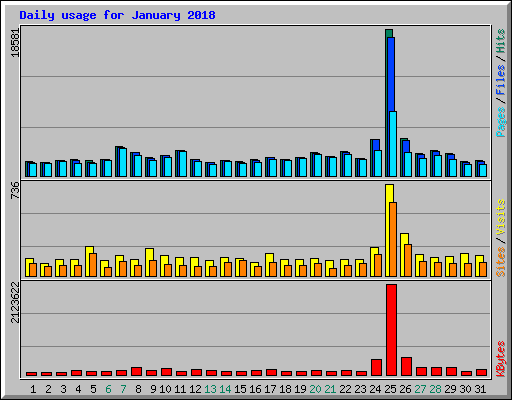Click the green weekend day 6 label
This screenshot has height=400, width=512.
pos(108,389)
